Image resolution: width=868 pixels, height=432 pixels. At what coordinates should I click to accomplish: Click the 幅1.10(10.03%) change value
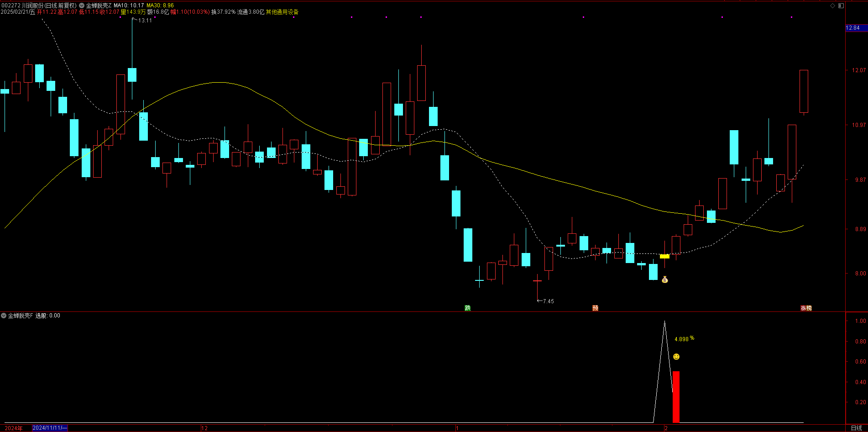click(190, 12)
